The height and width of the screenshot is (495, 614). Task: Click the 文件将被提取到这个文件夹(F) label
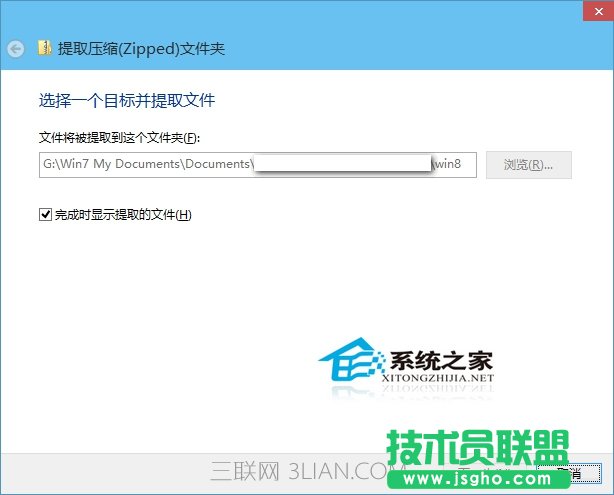point(120,137)
